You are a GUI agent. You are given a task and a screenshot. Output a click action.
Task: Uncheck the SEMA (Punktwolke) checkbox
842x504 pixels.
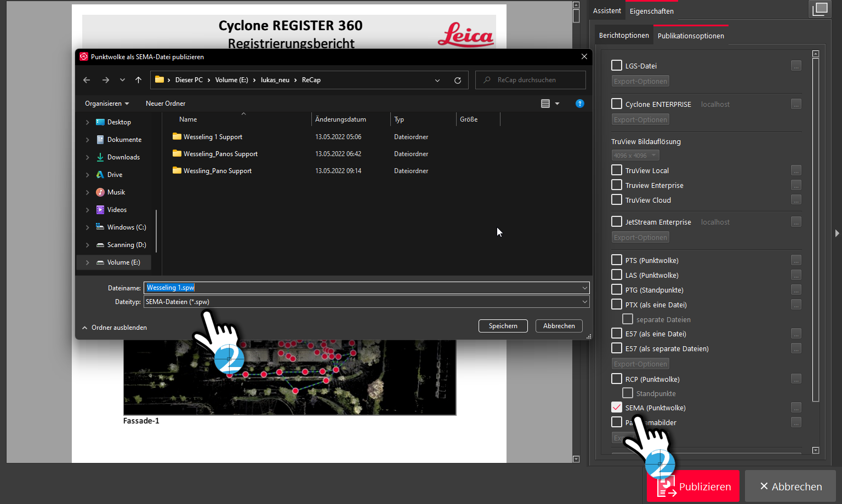coord(617,407)
